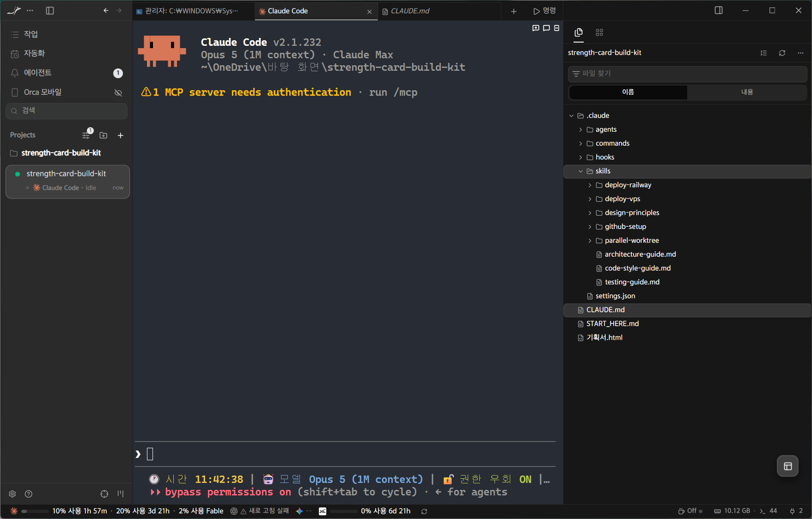Click the floating layout button in file panel
The width and height of the screenshot is (812, 519).
[788, 466]
